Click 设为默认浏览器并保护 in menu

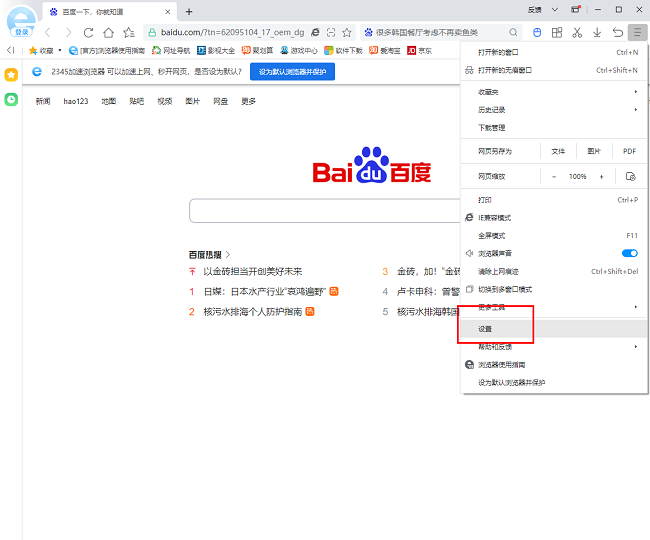click(554, 383)
